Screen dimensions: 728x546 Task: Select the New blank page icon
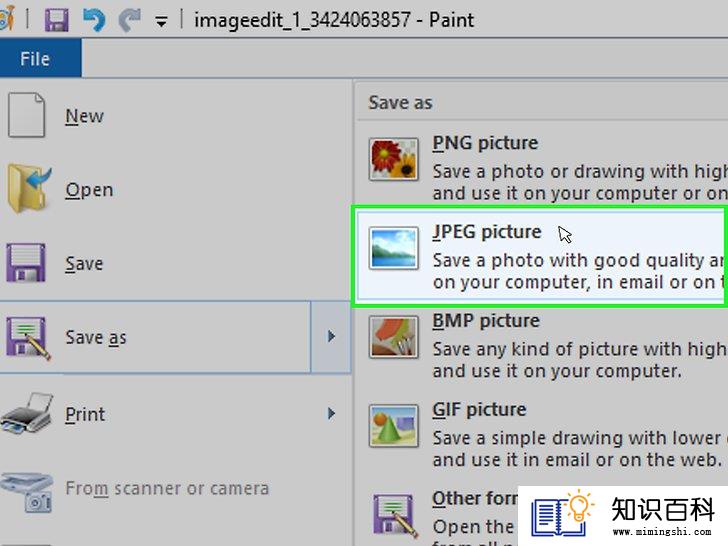pyautogui.click(x=26, y=115)
